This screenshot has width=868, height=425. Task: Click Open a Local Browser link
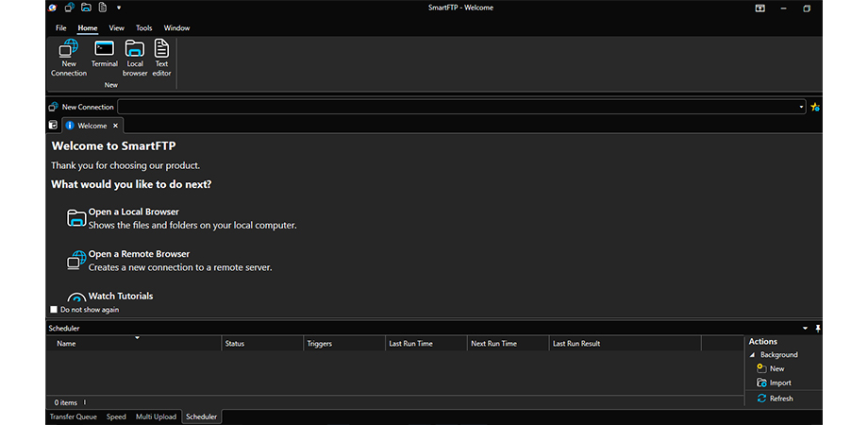tap(133, 212)
